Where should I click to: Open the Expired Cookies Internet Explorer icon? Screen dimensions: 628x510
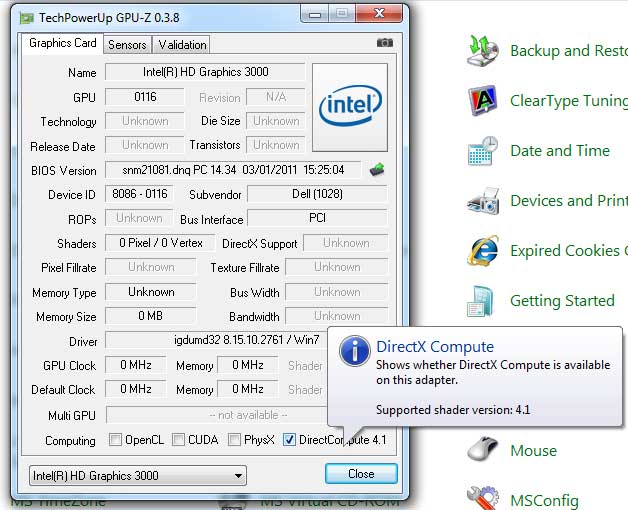(x=483, y=251)
